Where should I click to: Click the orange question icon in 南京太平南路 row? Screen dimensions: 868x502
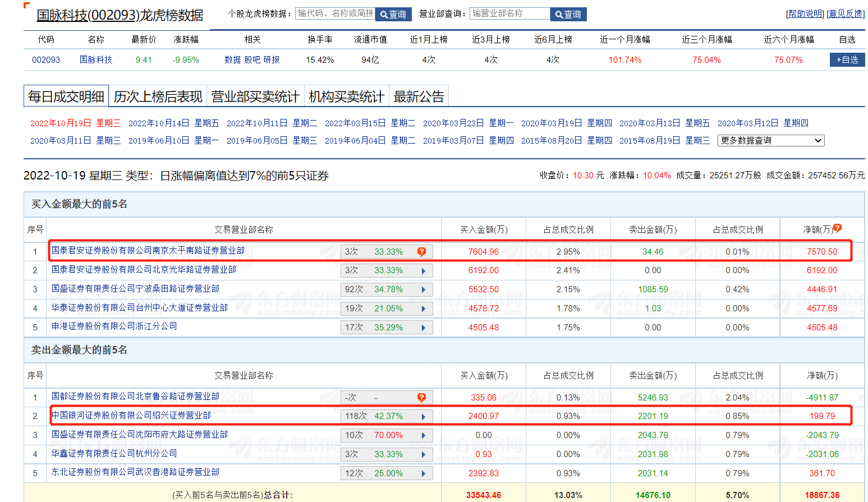(x=421, y=252)
